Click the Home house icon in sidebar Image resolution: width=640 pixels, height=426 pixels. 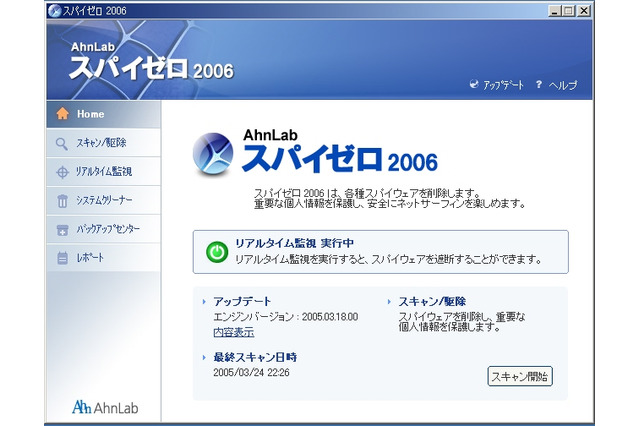[x=62, y=114]
